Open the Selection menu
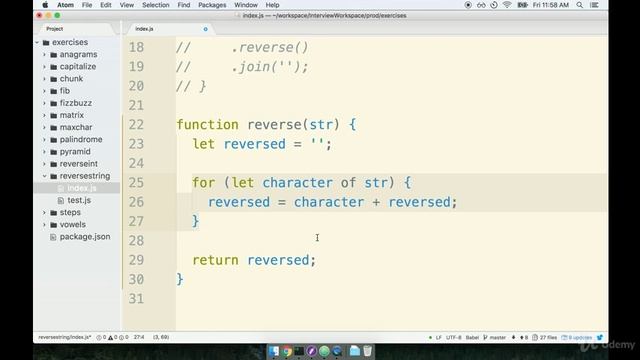Screen dimensions: 640x360 coord(156,5)
